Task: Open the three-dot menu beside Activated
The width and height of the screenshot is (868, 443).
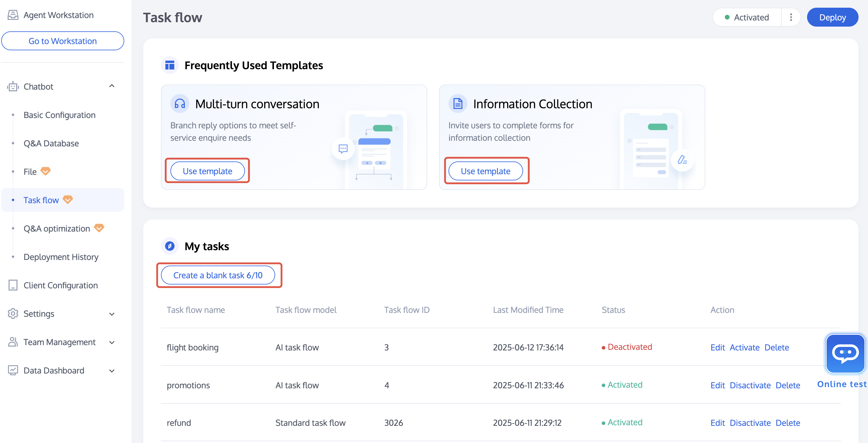Action: pos(791,17)
